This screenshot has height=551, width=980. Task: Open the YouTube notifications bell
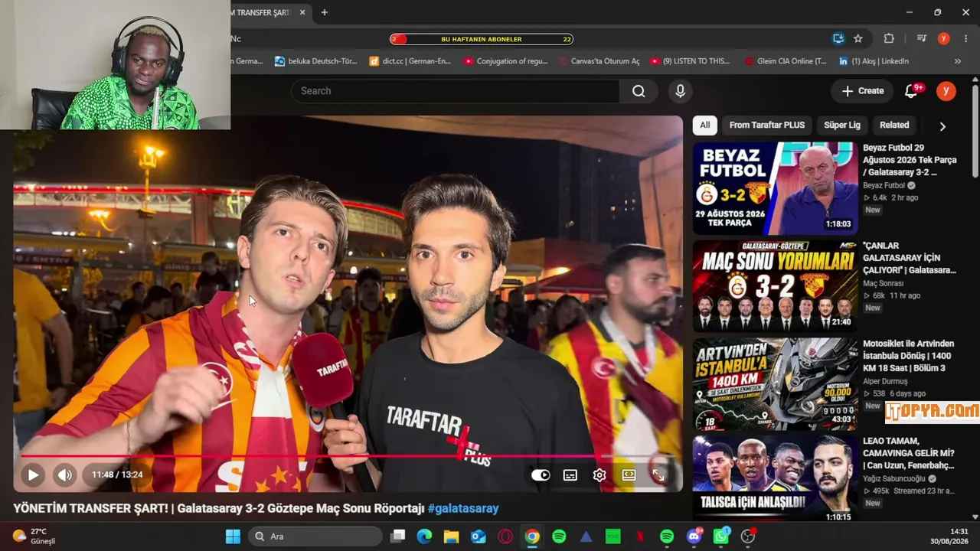[x=911, y=91]
